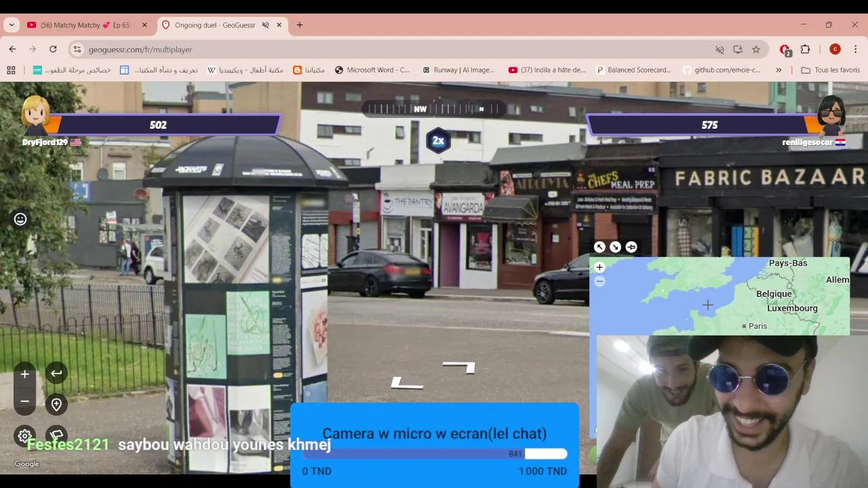
Task: Click the muted-site sound icon in address bar
Action: 719,49
